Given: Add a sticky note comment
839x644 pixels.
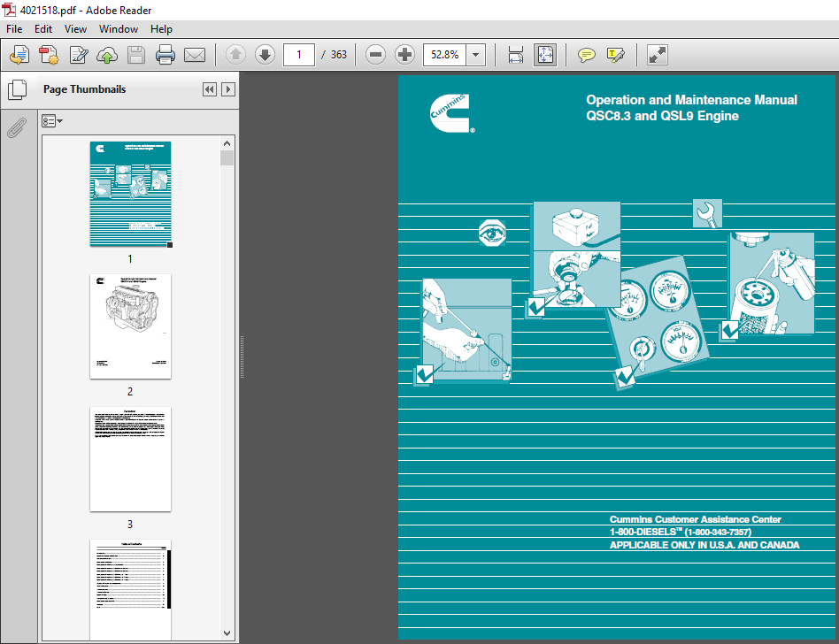Looking at the screenshot, I should pos(587,55).
